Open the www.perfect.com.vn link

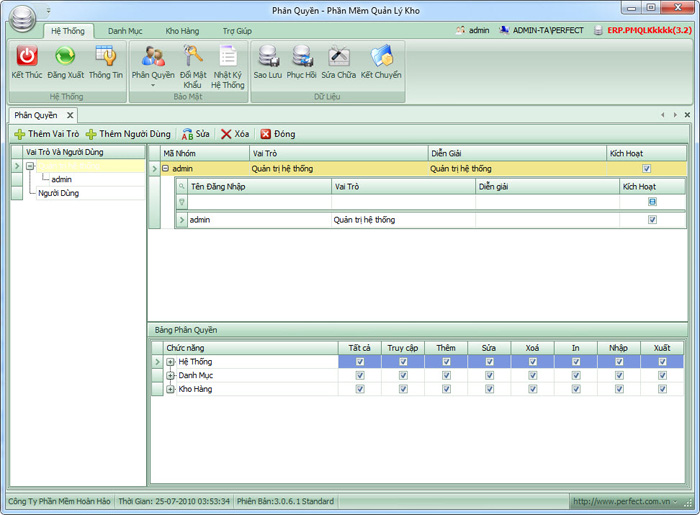tap(620, 501)
